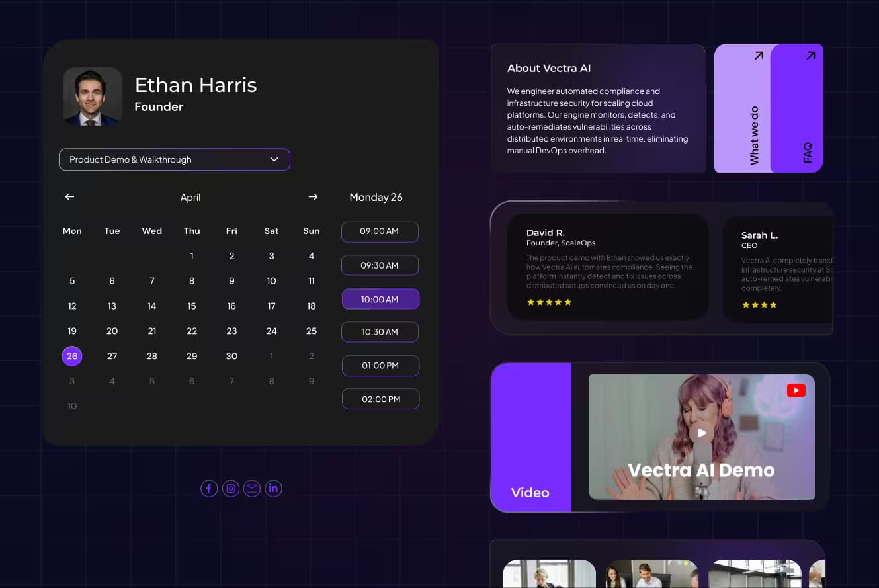Click the April month label

pos(190,197)
